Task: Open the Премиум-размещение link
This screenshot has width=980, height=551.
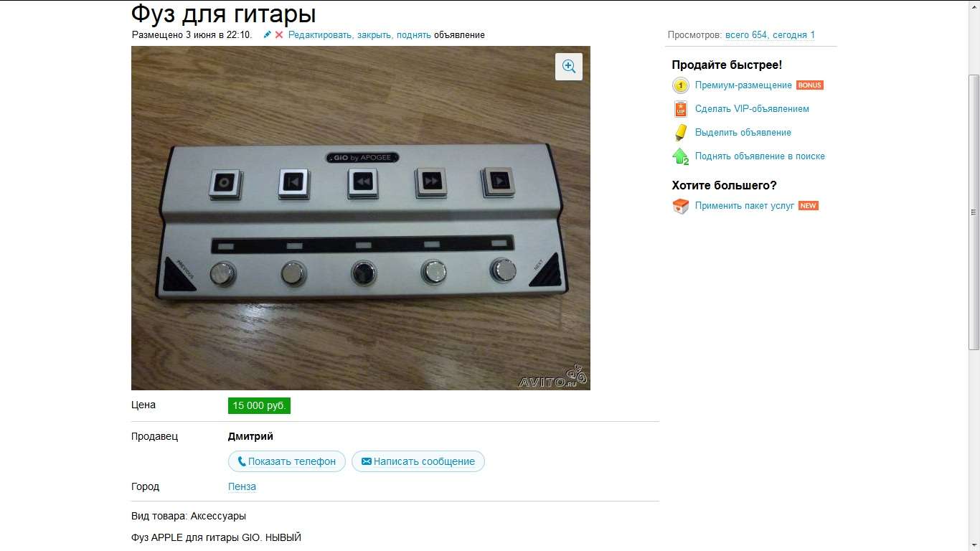Action: click(x=743, y=85)
